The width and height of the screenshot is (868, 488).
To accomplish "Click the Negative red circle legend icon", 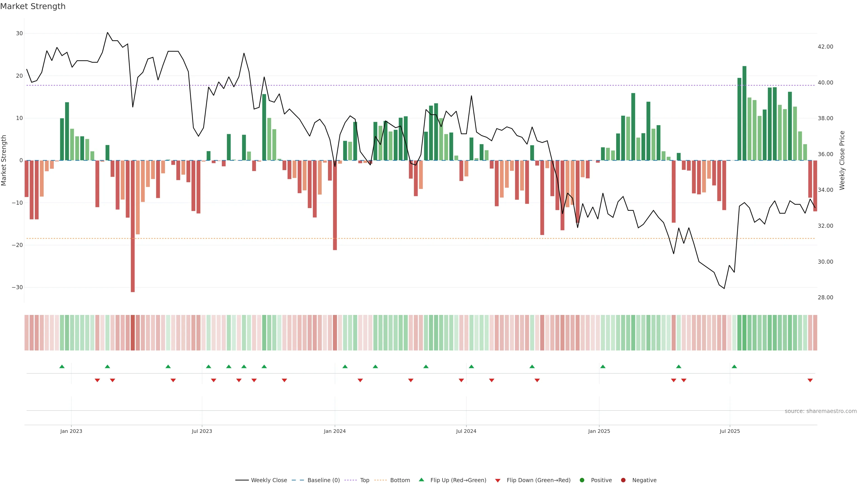I will click(x=623, y=480).
